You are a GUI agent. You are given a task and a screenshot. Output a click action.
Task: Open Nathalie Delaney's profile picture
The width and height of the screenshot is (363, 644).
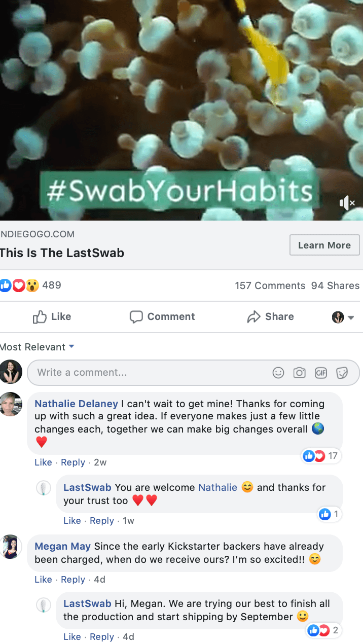(x=11, y=404)
